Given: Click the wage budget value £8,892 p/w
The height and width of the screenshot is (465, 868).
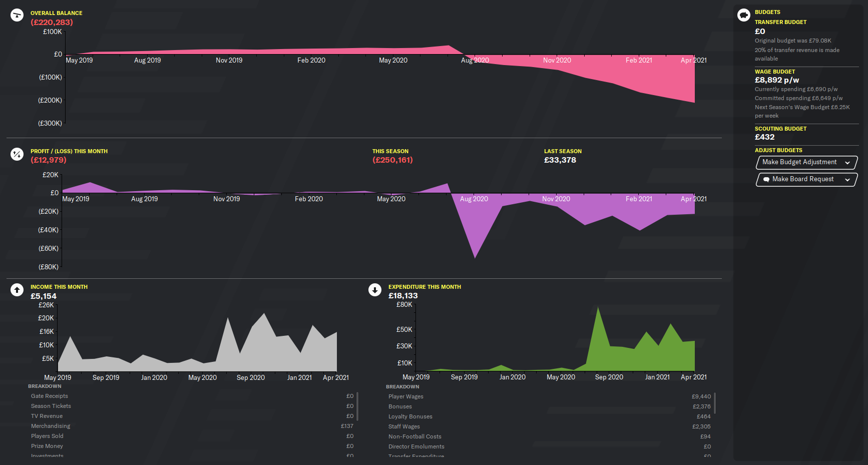Looking at the screenshot, I should [x=777, y=80].
